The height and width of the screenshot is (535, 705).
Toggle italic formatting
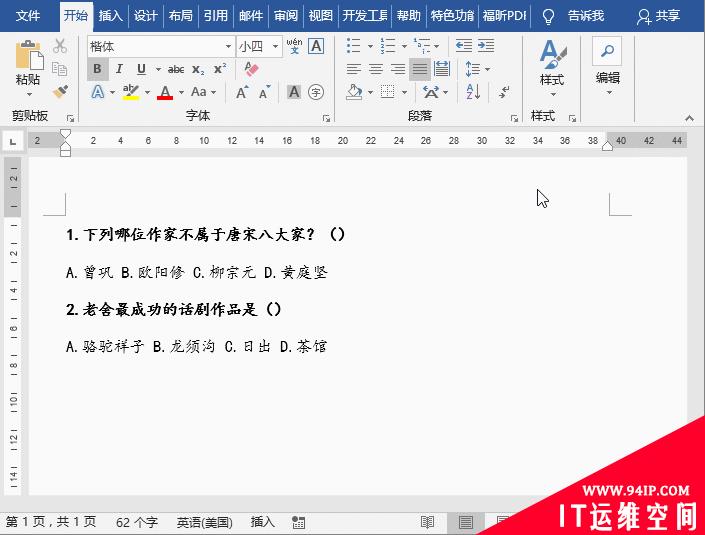point(119,69)
